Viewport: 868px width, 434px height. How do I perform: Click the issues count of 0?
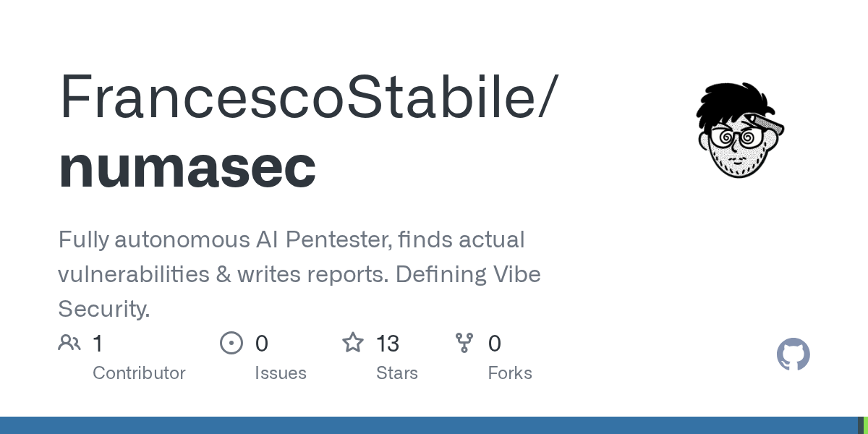(x=262, y=344)
